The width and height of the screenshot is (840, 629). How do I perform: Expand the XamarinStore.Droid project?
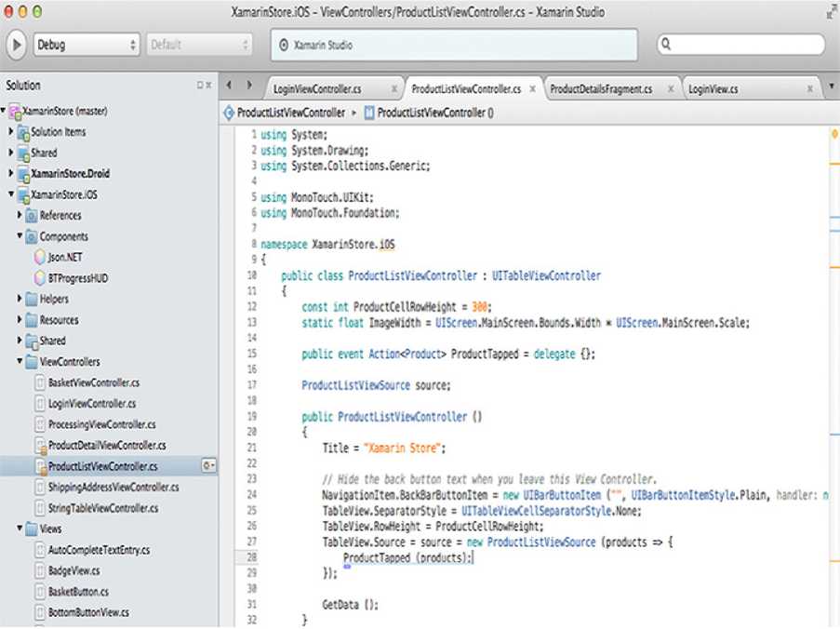point(11,174)
